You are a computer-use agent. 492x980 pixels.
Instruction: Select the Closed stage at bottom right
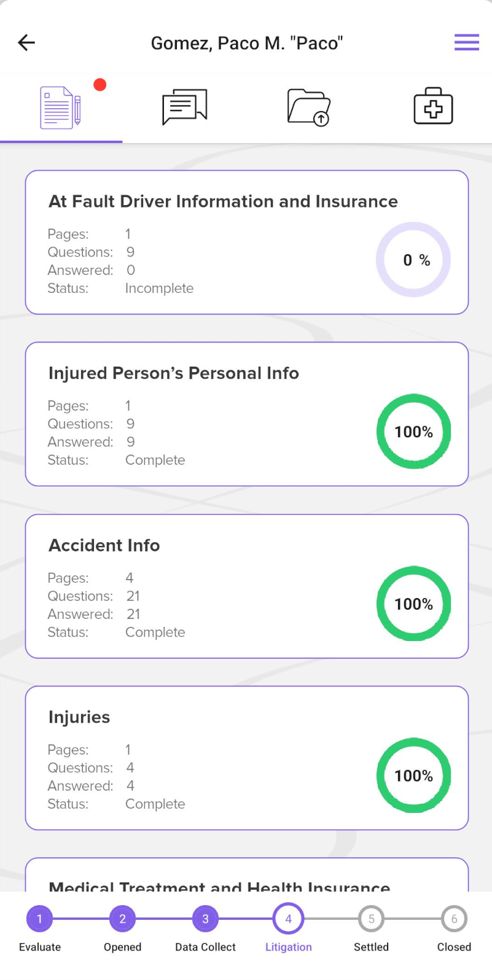click(454, 919)
